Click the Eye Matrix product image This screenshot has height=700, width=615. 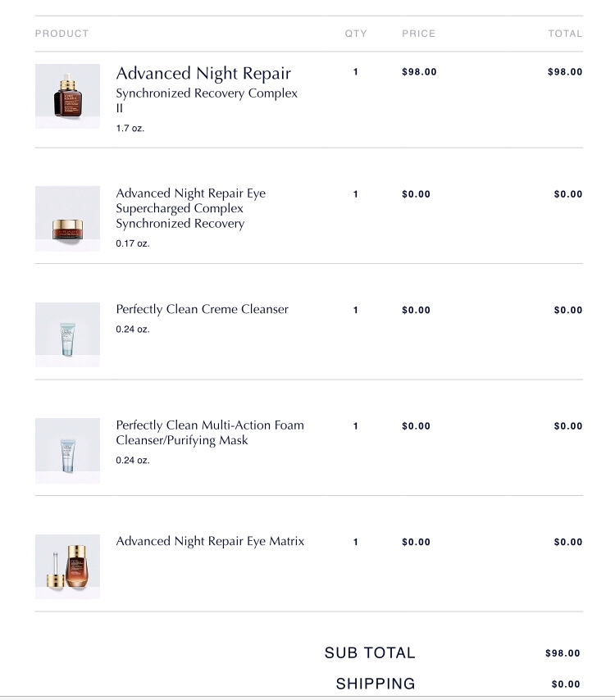pyautogui.click(x=67, y=566)
